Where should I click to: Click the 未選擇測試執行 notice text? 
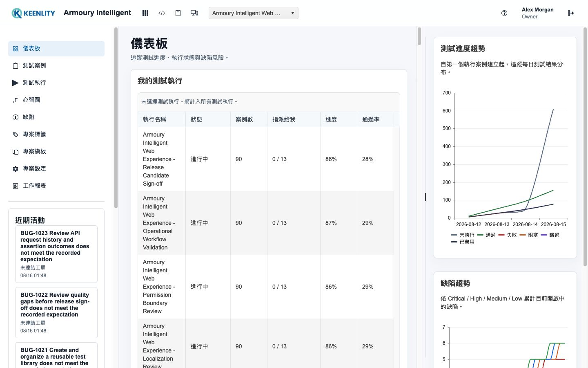tap(189, 101)
